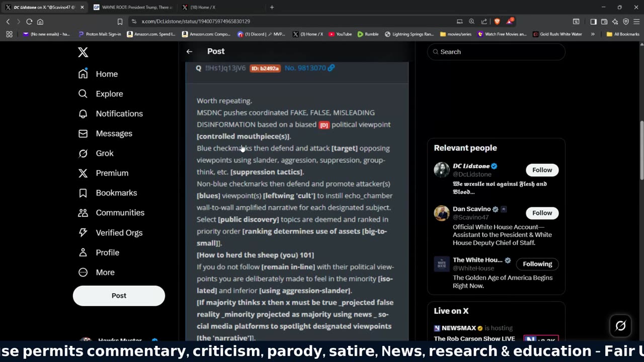The image size is (644, 362).
Task: Open Brave Rewards triangle icon
Action: (x=510, y=22)
